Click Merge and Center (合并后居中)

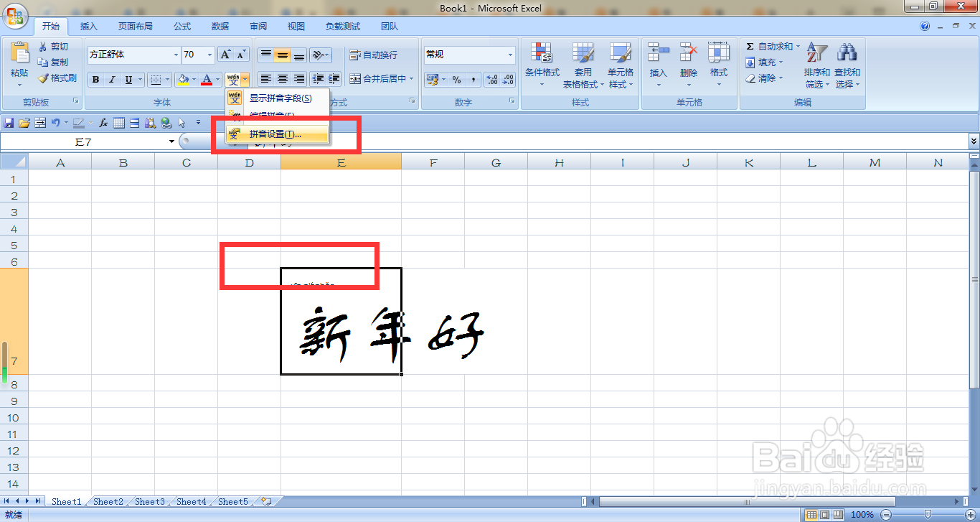coord(378,79)
